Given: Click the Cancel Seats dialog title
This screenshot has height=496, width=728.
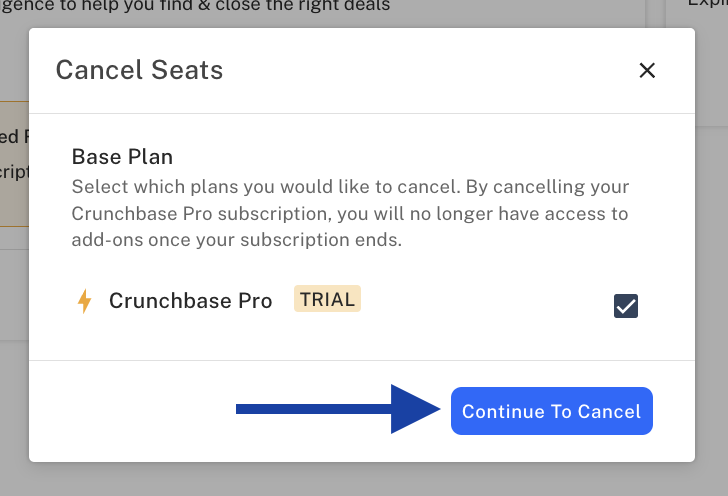Looking at the screenshot, I should pos(139,70).
